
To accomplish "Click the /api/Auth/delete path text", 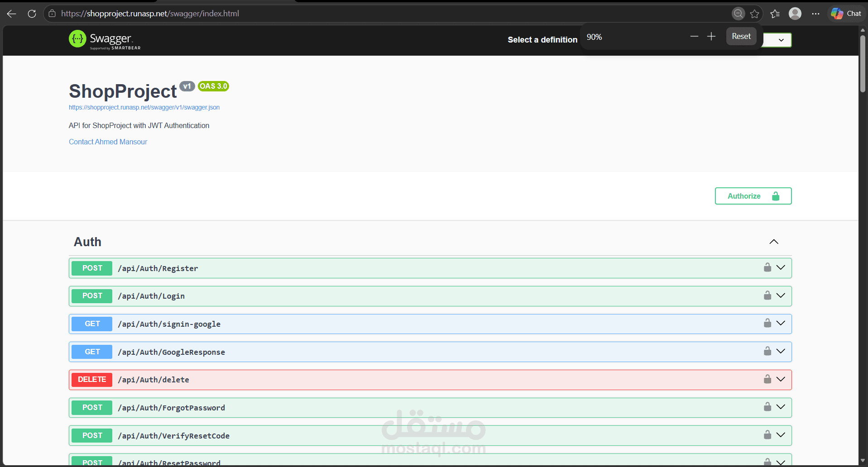I will pyautogui.click(x=153, y=380).
